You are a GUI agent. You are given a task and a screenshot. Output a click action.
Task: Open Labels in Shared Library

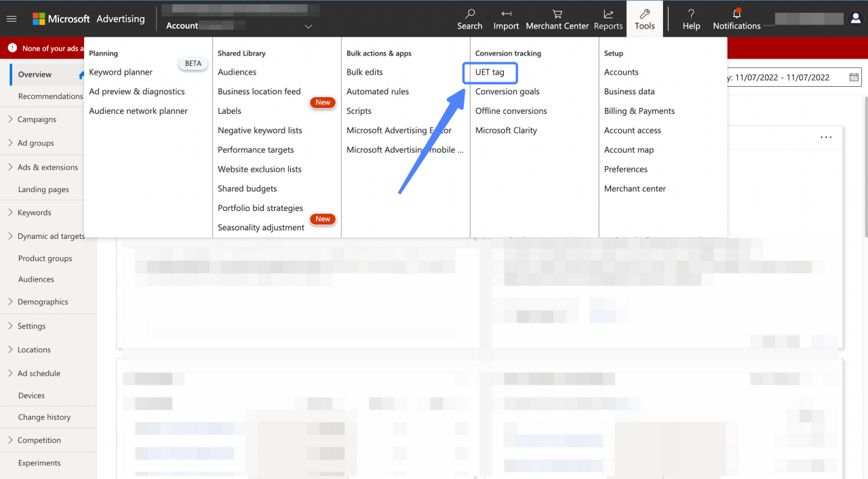tap(229, 111)
